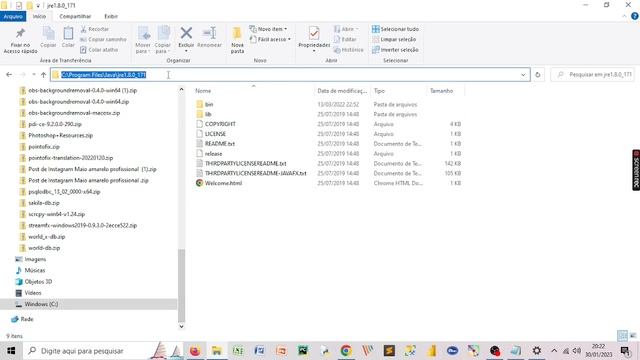This screenshot has height=360, width=640.
Task: Click the Colar clipboard icon
Action: (x=68, y=33)
